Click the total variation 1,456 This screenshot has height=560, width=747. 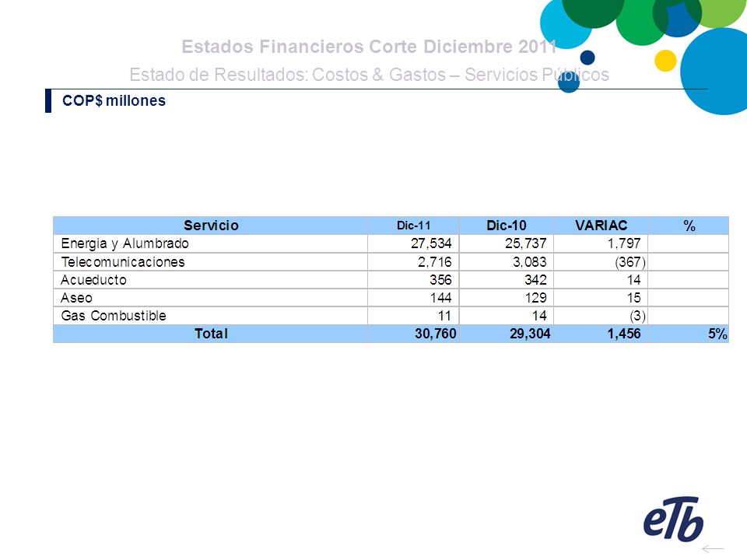pyautogui.click(x=624, y=334)
